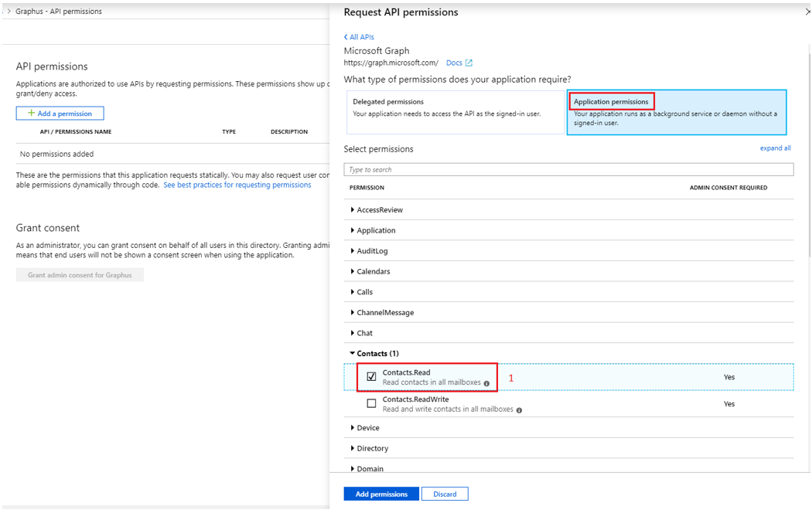Open the Docs link
The width and height of the screenshot is (812, 513).
(454, 63)
